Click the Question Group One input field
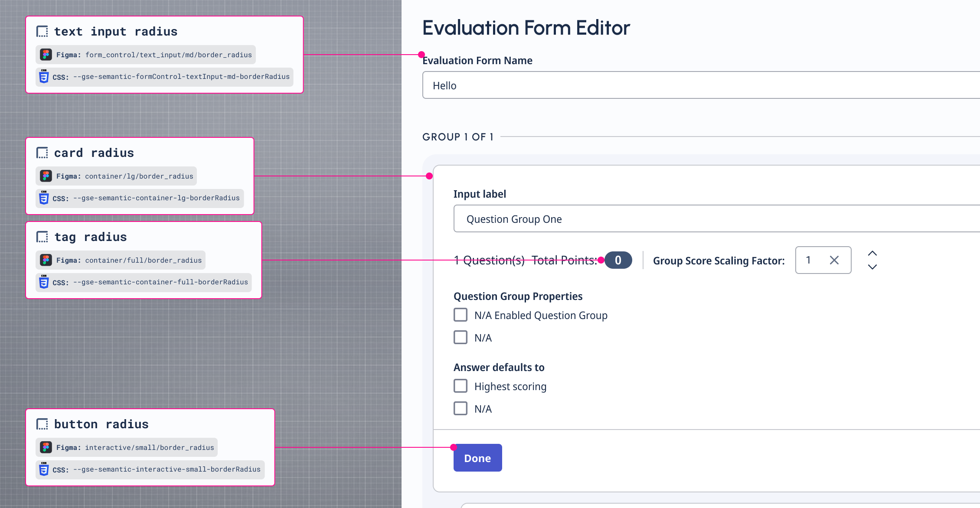This screenshot has width=980, height=508. point(694,219)
